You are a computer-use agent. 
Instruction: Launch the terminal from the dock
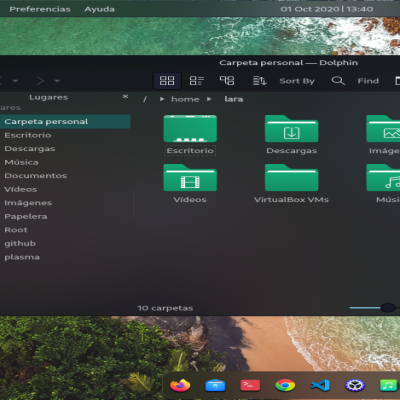pos(250,385)
